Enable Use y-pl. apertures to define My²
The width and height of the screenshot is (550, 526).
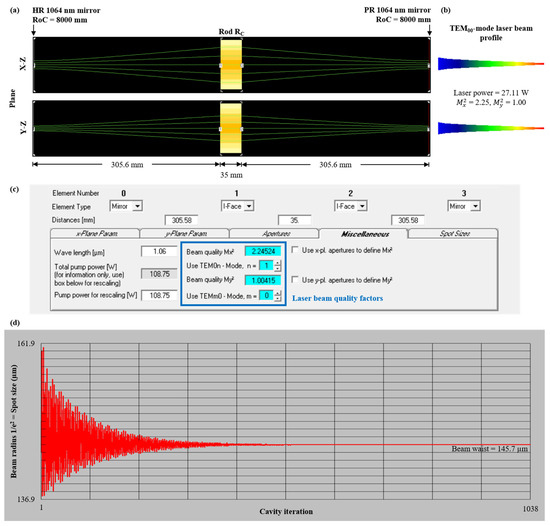pos(295,280)
